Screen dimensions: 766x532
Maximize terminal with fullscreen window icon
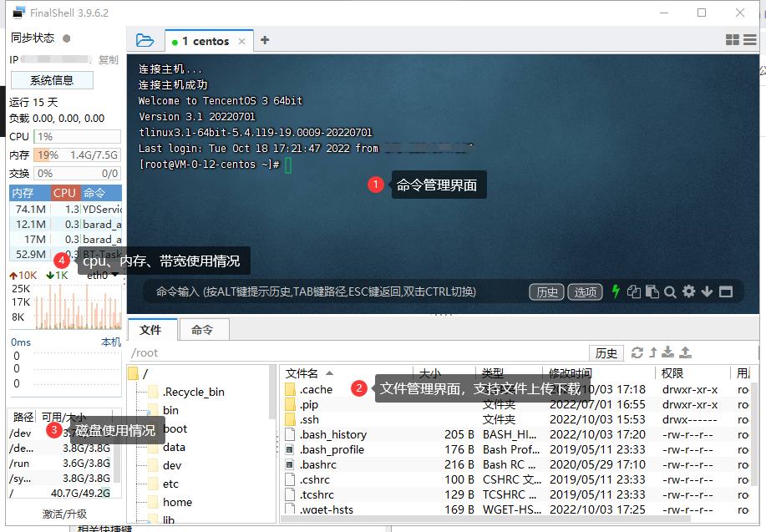point(725,291)
